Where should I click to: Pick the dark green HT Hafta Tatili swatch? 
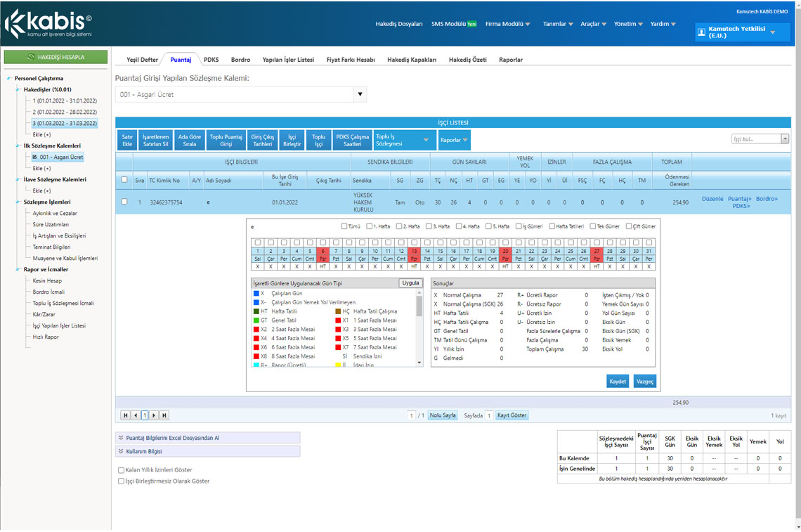pyautogui.click(x=256, y=311)
